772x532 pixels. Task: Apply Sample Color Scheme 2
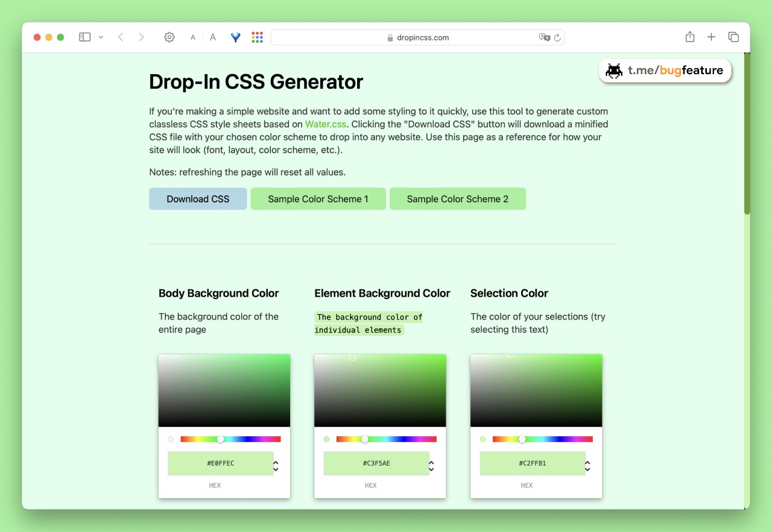[457, 199]
